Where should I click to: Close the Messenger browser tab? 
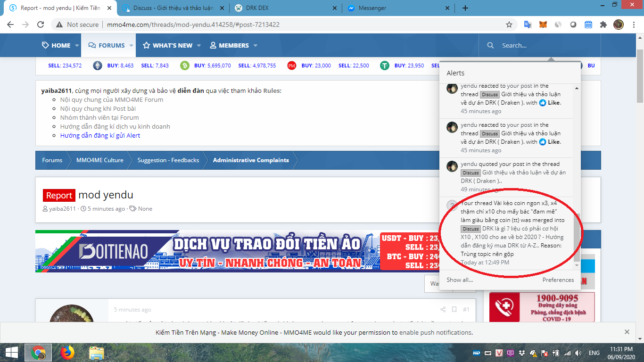(x=448, y=8)
